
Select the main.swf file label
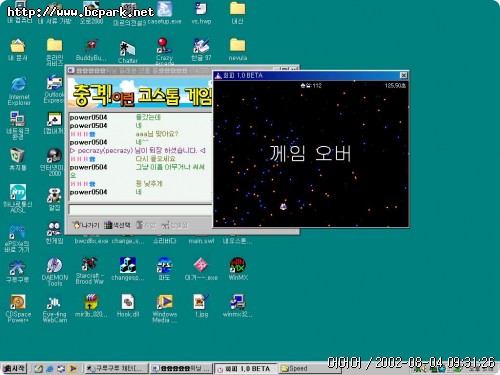(201, 241)
